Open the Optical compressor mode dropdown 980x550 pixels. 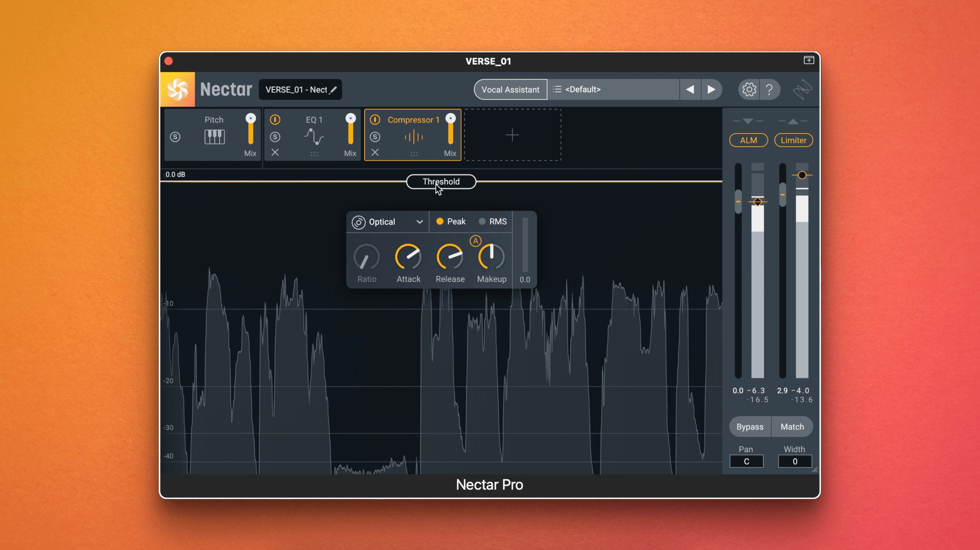(419, 222)
